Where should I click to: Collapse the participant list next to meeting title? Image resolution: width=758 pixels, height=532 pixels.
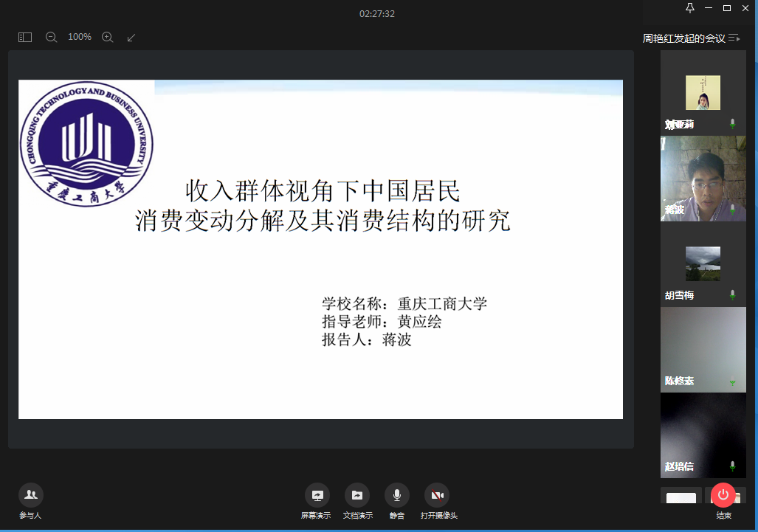734,38
